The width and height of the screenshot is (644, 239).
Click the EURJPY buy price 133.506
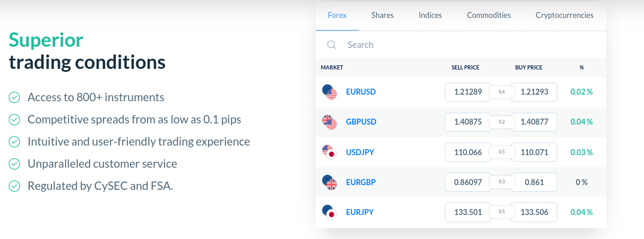[x=535, y=212]
